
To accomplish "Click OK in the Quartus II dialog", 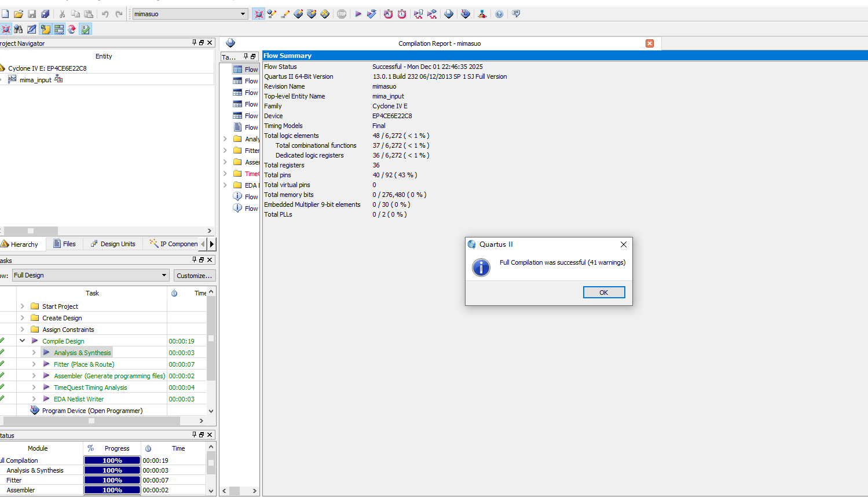I will (604, 293).
